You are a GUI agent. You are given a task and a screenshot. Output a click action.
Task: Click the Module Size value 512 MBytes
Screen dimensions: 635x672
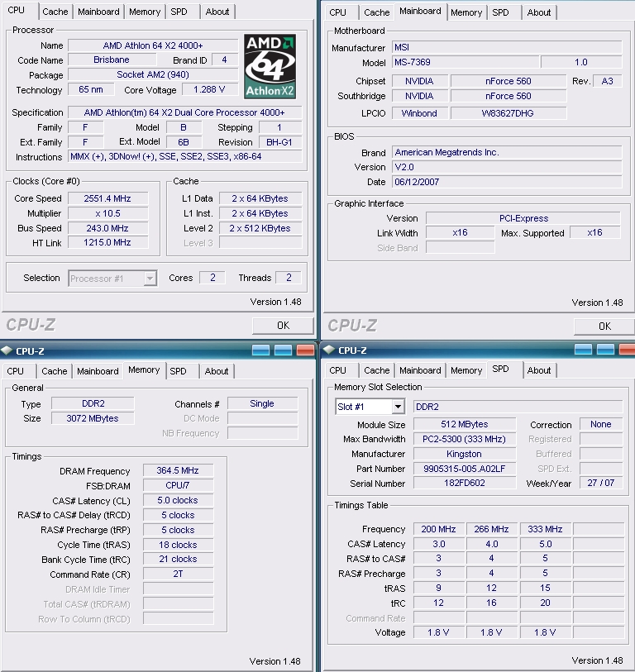(x=465, y=424)
